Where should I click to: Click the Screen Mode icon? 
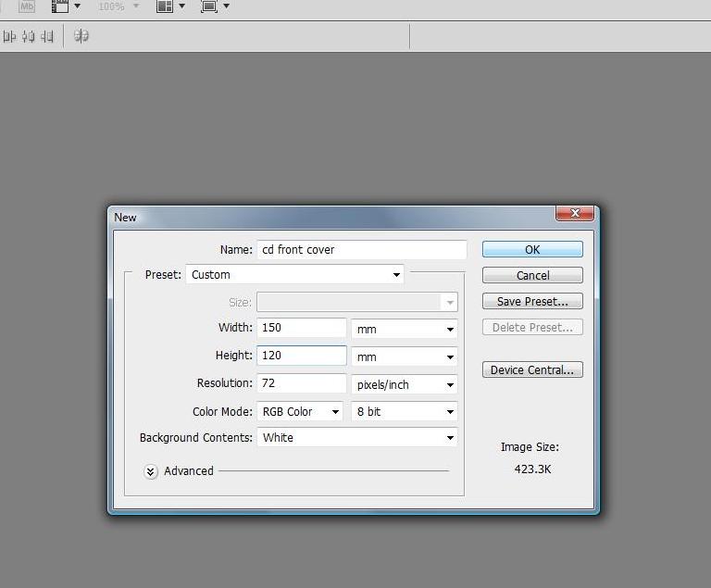pos(209,6)
